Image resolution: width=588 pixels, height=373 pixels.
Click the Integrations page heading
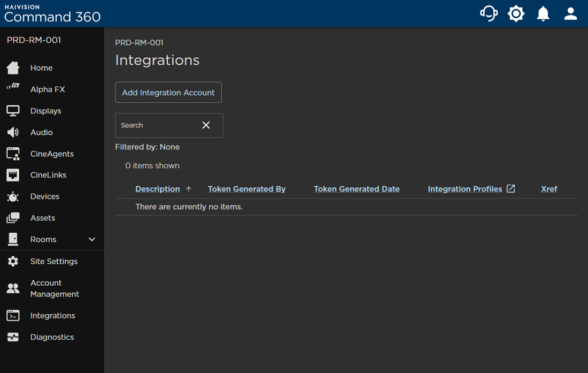point(158,60)
